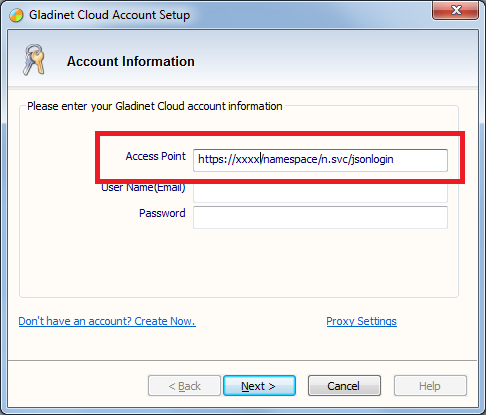Focus the User Name (Email) text box

click(320, 193)
